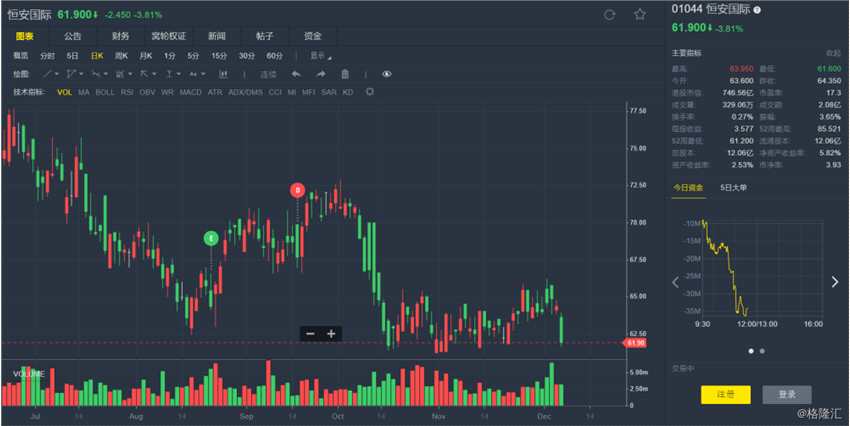Select the 5日 chart period
The height and width of the screenshot is (426, 850).
(x=73, y=56)
